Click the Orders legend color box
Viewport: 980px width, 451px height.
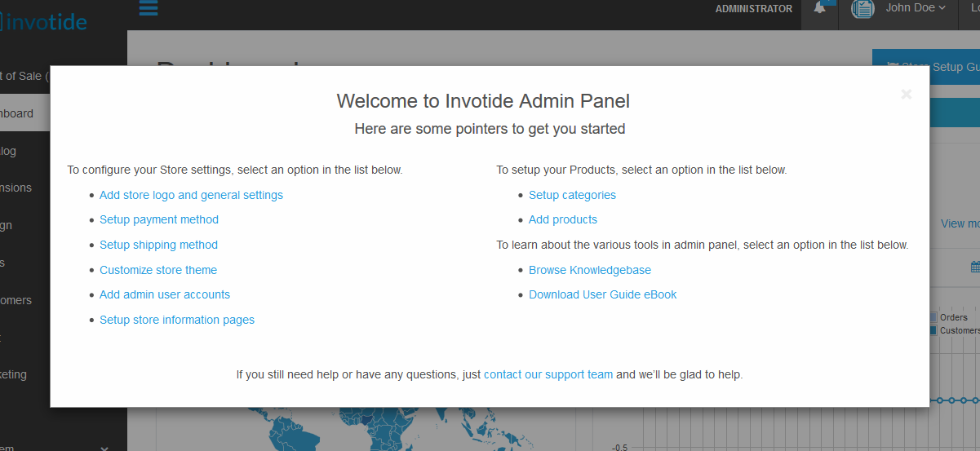point(933,317)
